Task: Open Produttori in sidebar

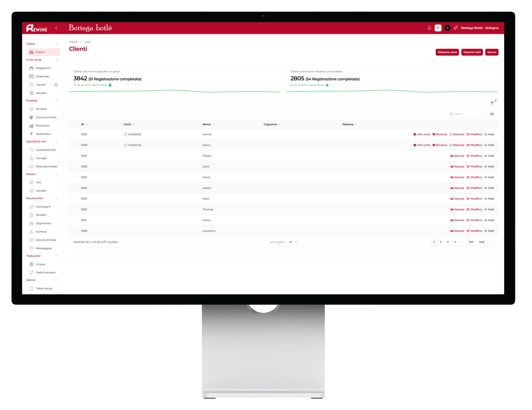Action: click(x=43, y=126)
